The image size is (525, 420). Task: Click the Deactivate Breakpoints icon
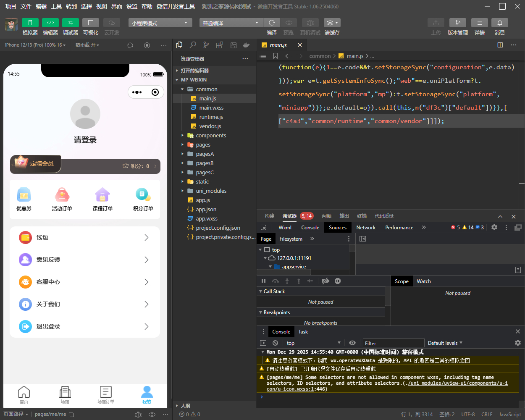point(325,281)
